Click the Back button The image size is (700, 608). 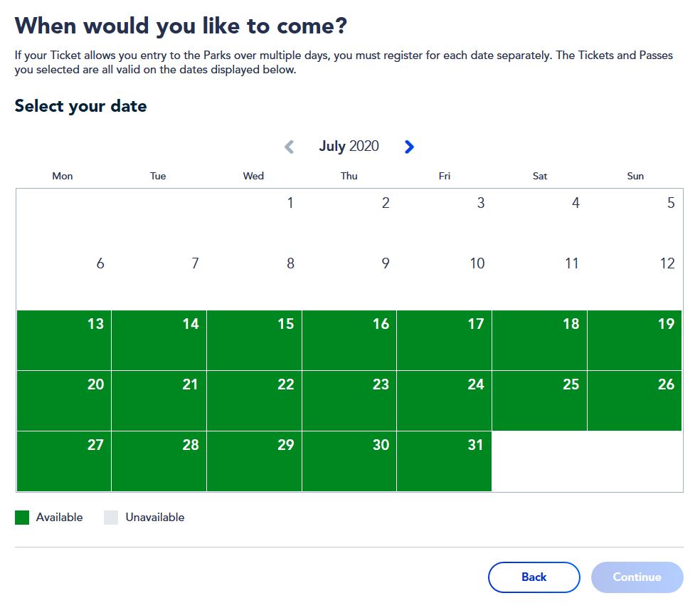[x=534, y=577]
